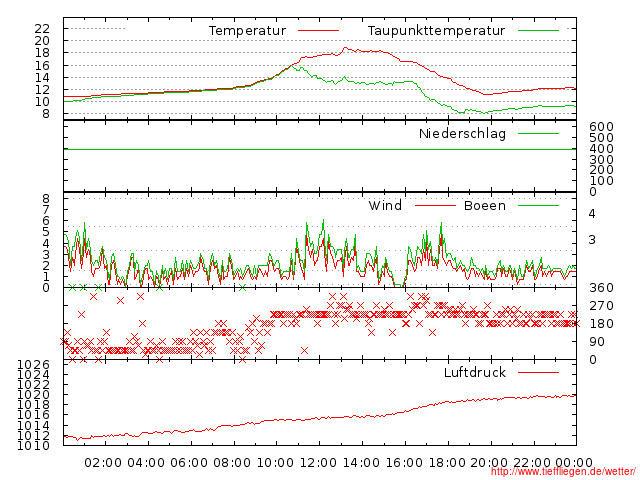Click the Temperatur legend label
640x480 pixels.
click(247, 31)
